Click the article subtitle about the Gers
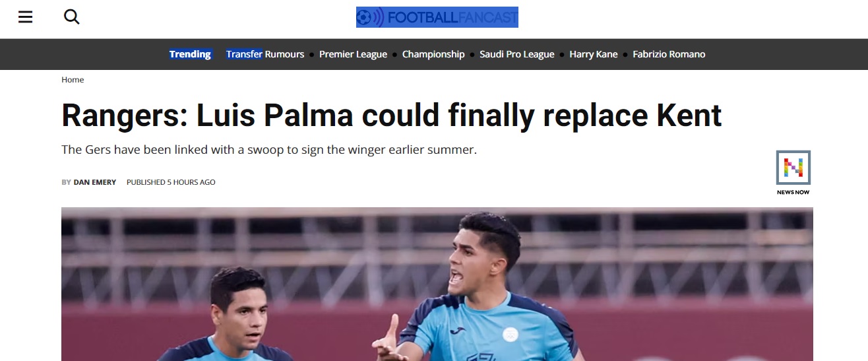This screenshot has height=361, width=868. (x=269, y=150)
